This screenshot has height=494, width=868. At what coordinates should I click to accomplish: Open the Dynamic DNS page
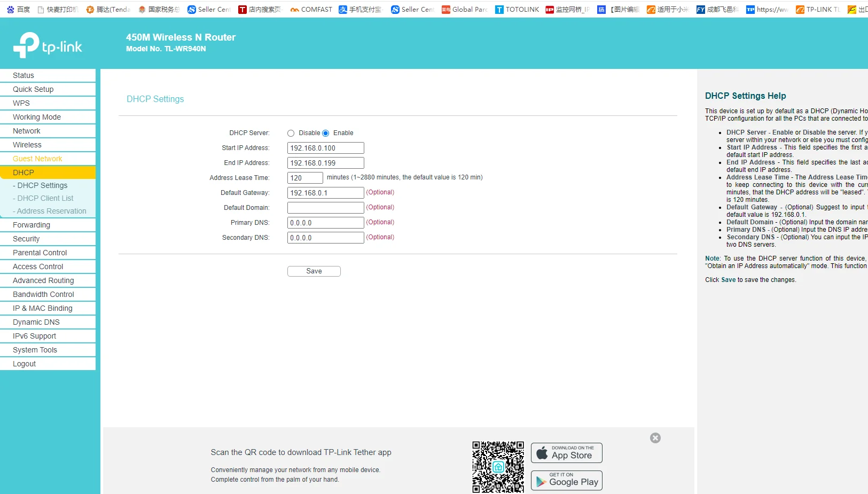48,322
